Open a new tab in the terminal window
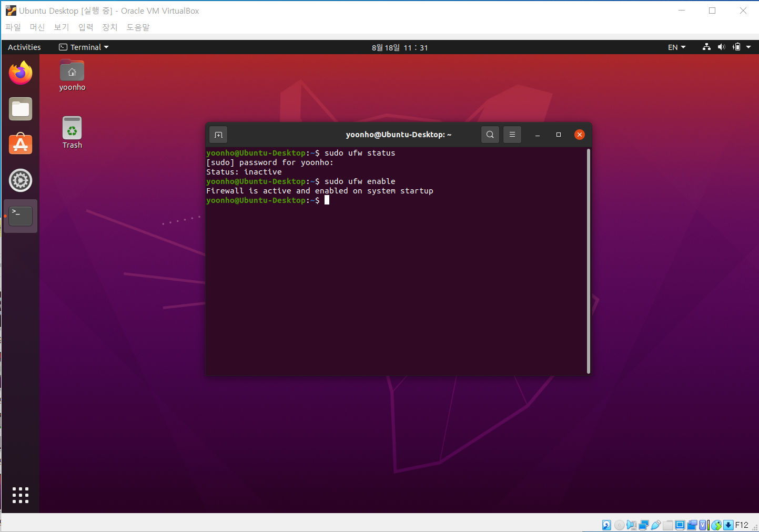This screenshot has height=532, width=759. pyautogui.click(x=218, y=135)
